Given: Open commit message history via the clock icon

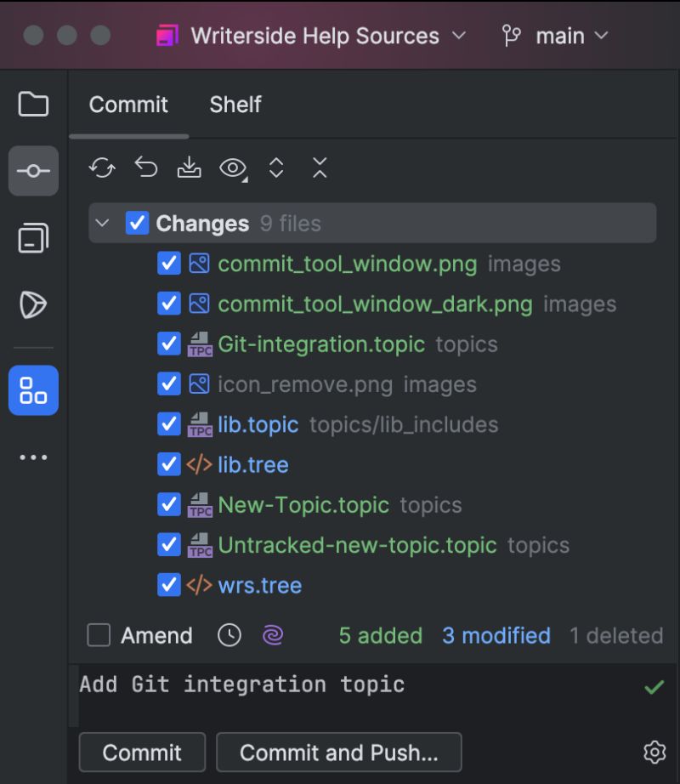Looking at the screenshot, I should click(x=229, y=635).
